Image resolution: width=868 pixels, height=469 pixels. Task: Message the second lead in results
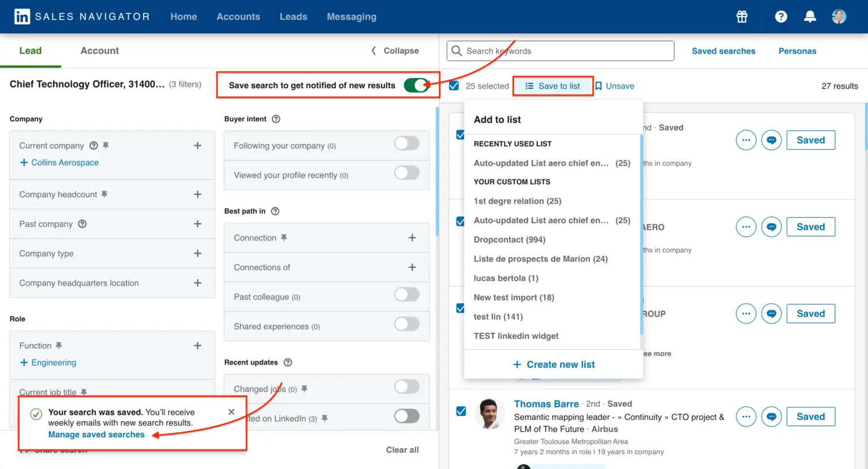point(771,227)
